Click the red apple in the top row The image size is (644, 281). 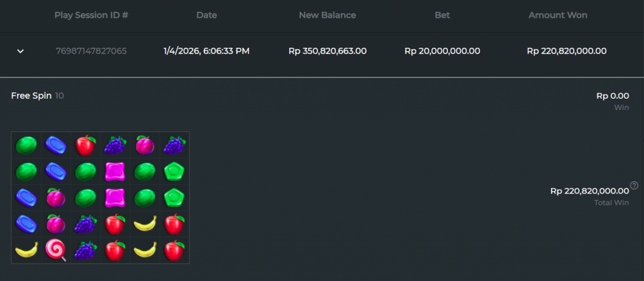[85, 145]
